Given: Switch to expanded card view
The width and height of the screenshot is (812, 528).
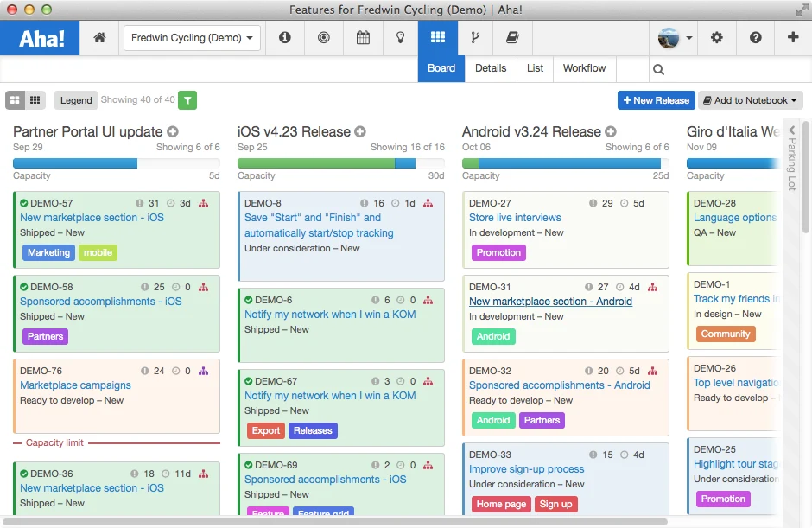Looking at the screenshot, I should pyautogui.click(x=15, y=100).
